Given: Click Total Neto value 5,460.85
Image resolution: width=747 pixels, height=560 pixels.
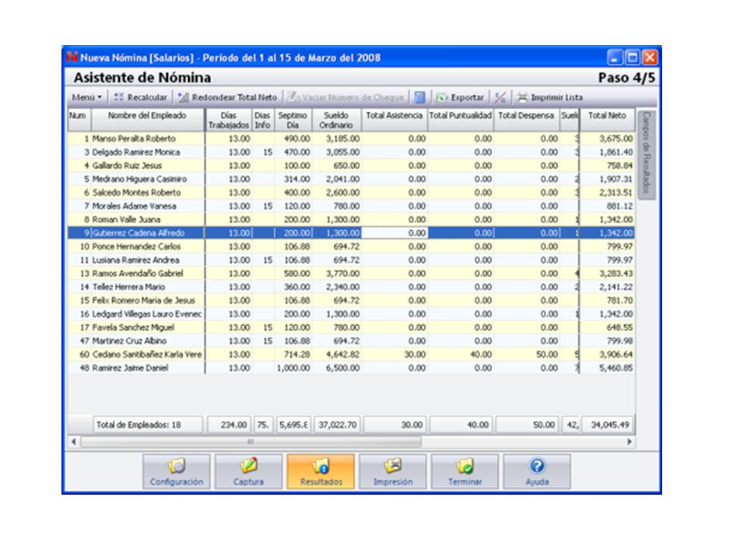Looking at the screenshot, I should point(616,368).
